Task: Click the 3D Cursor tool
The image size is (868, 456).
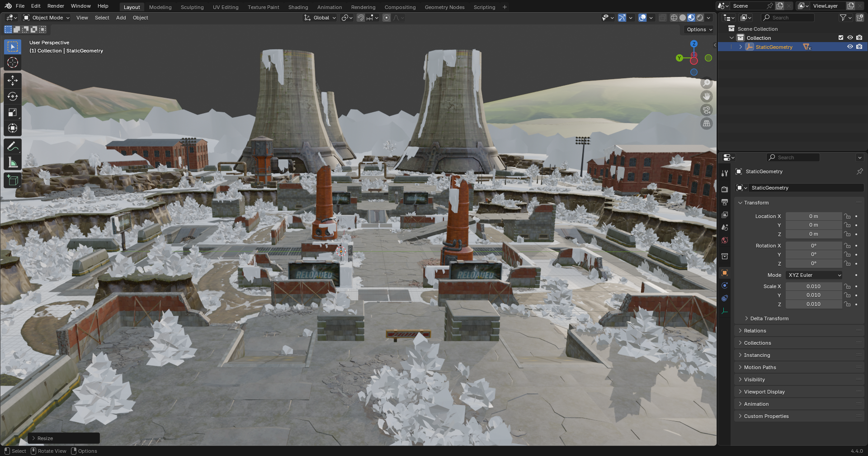Action: click(x=13, y=62)
